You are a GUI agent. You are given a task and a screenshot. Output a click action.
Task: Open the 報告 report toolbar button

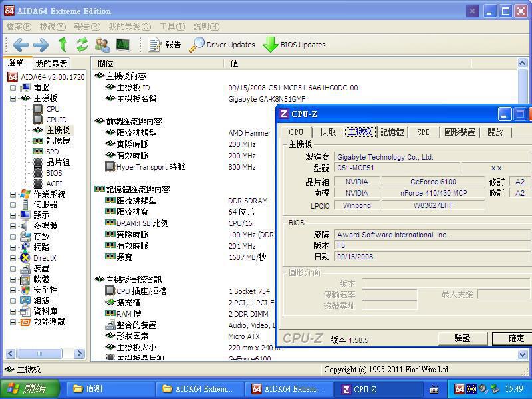click(x=165, y=45)
